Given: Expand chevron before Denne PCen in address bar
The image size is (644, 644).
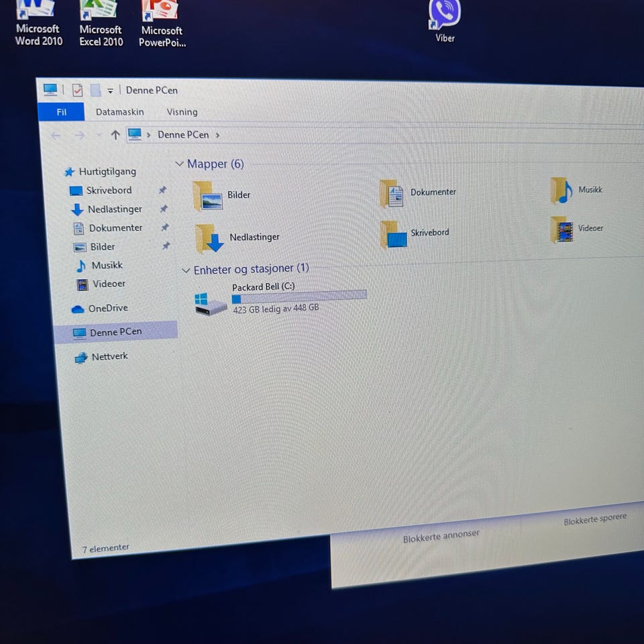Looking at the screenshot, I should click(x=149, y=135).
